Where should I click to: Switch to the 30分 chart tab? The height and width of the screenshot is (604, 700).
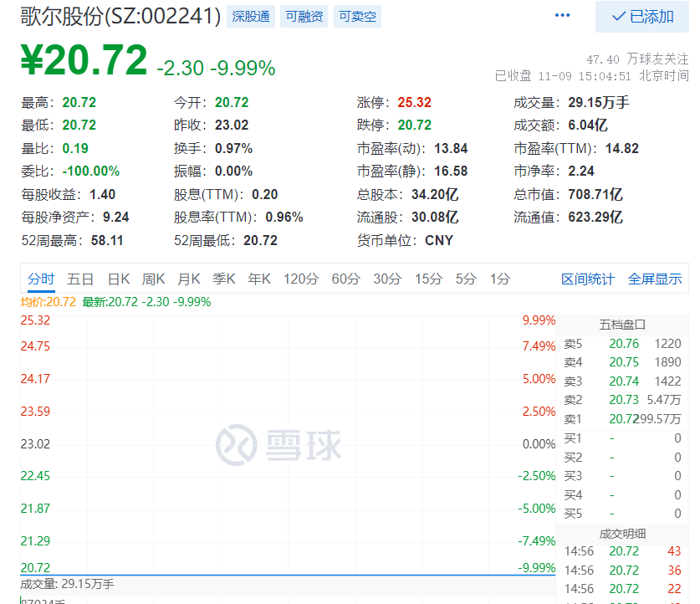(x=387, y=279)
